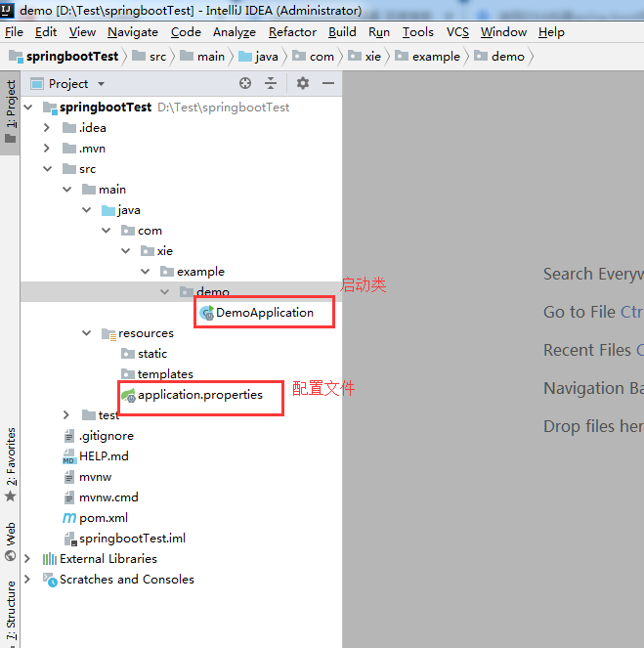The image size is (644, 648).
Task: Collapse the java folder arrow in the tree
Action: (86, 210)
